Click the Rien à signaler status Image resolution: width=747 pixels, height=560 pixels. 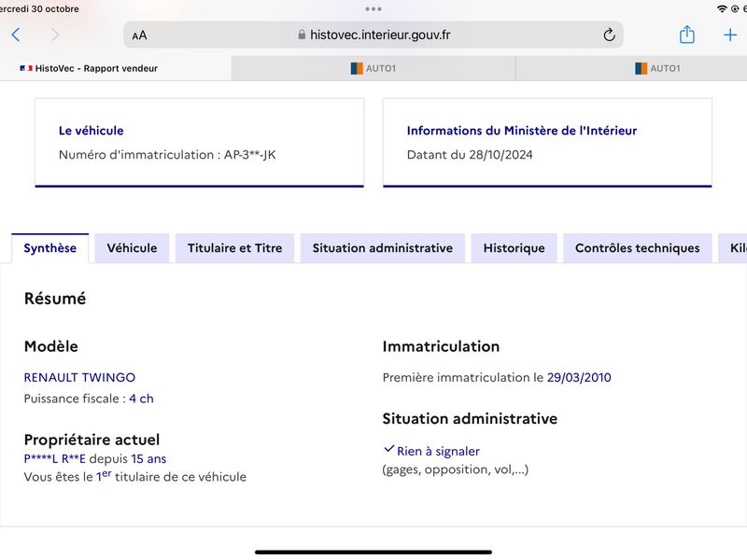click(x=438, y=451)
